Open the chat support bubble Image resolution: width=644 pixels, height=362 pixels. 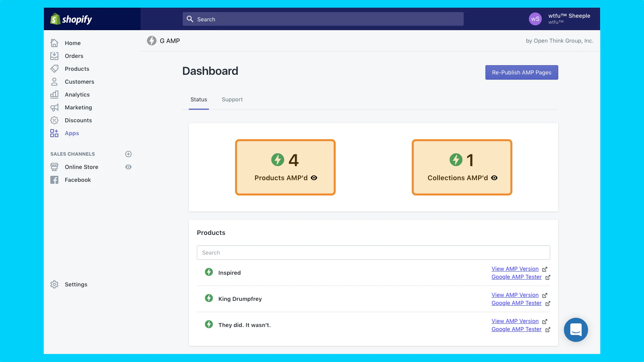pyautogui.click(x=576, y=330)
